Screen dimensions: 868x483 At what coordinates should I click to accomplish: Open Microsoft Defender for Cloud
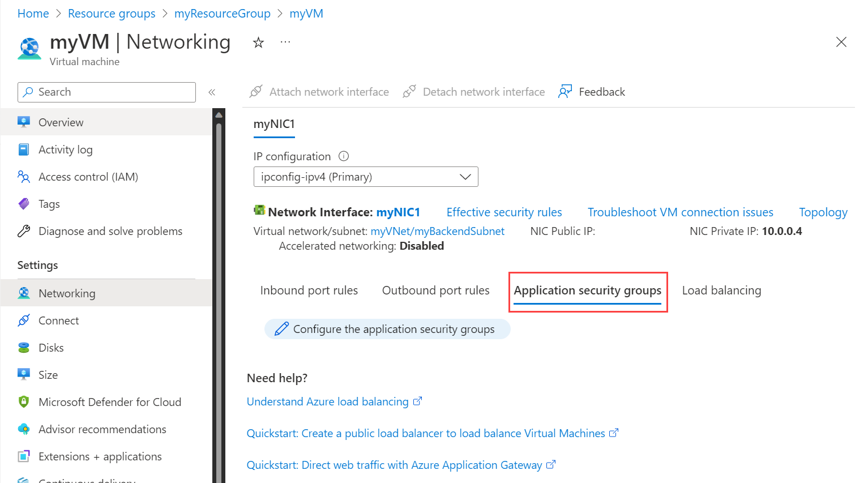pyautogui.click(x=110, y=401)
